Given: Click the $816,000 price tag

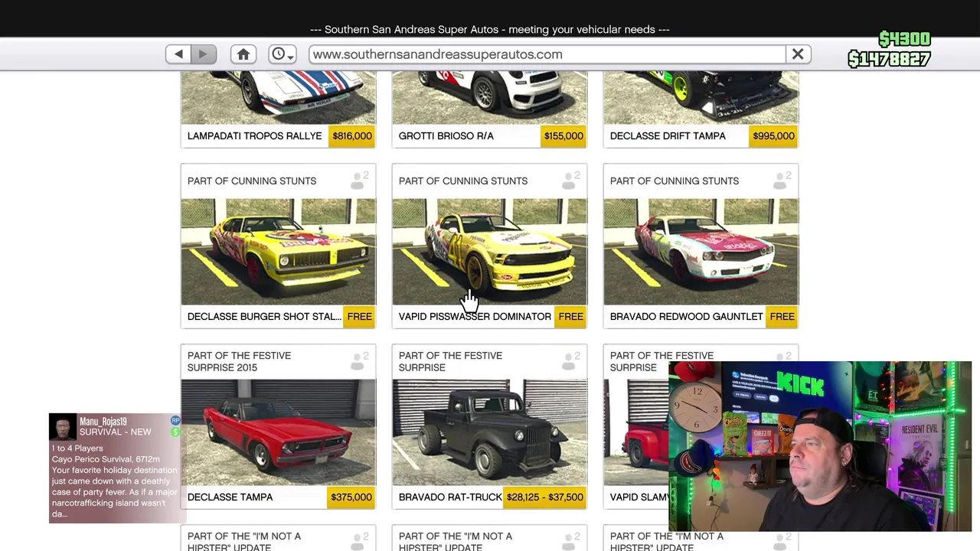Looking at the screenshot, I should pyautogui.click(x=352, y=136).
